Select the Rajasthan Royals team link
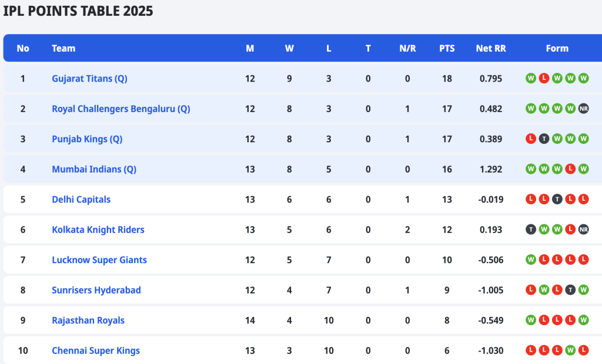The height and width of the screenshot is (364, 602). coord(88,321)
